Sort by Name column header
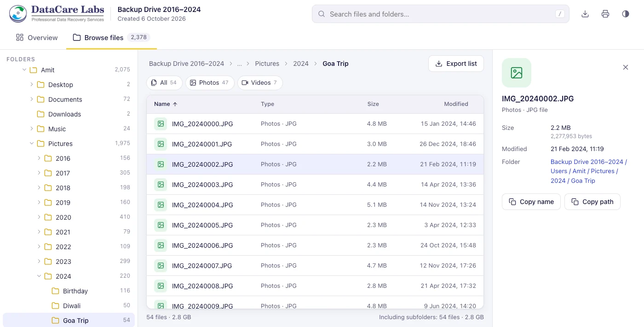 pyautogui.click(x=166, y=104)
